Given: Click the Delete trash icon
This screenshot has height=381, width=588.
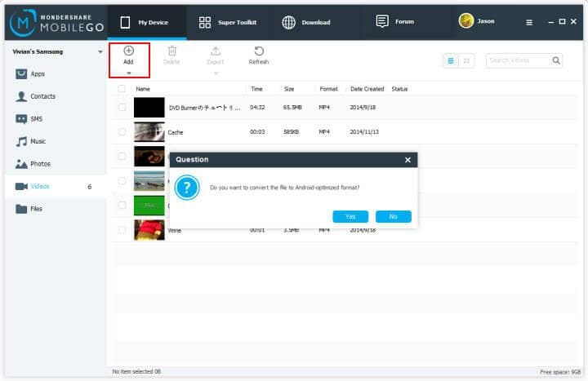Looking at the screenshot, I should [171, 51].
